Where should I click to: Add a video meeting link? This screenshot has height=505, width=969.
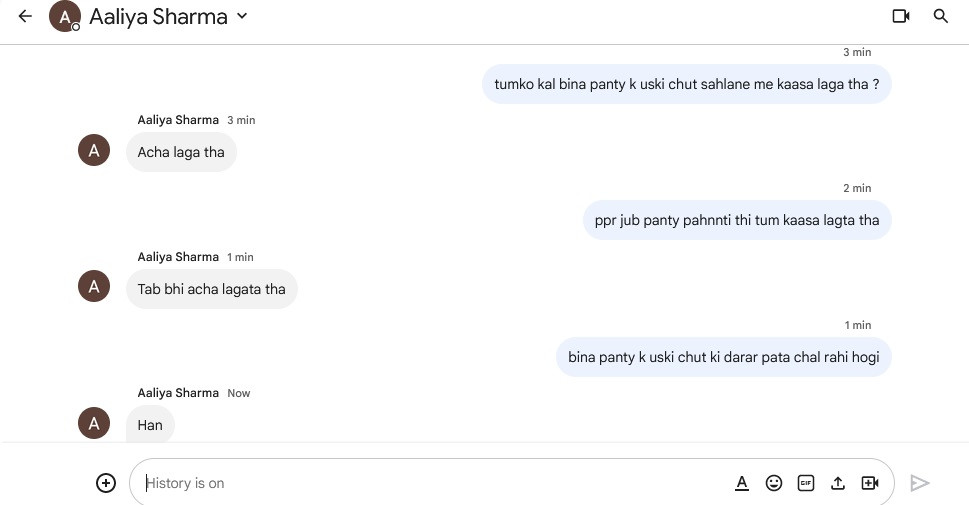click(870, 483)
